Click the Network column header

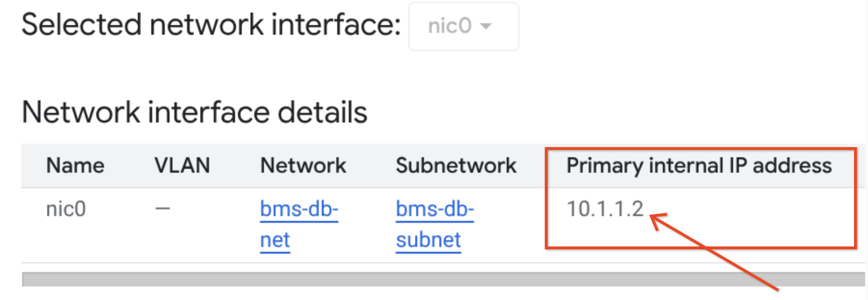[x=302, y=165]
